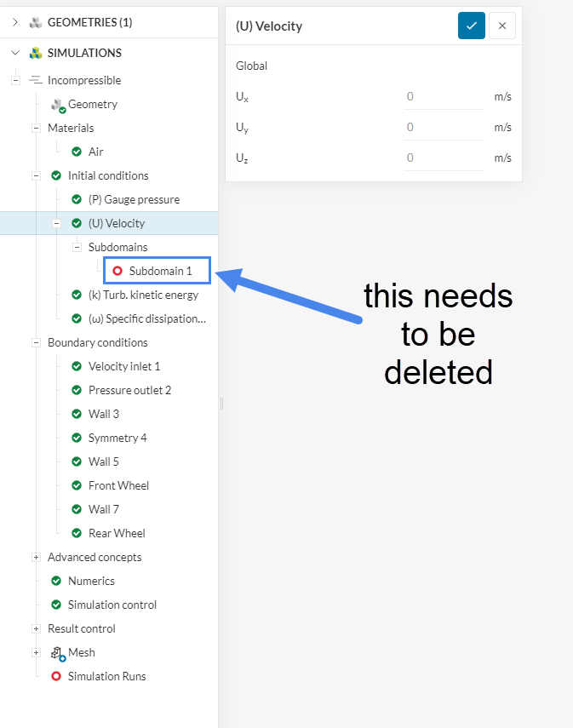Image resolution: width=573 pixels, height=728 pixels.
Task: Click the red status icon beside Subdomain 1
Action: 117,271
